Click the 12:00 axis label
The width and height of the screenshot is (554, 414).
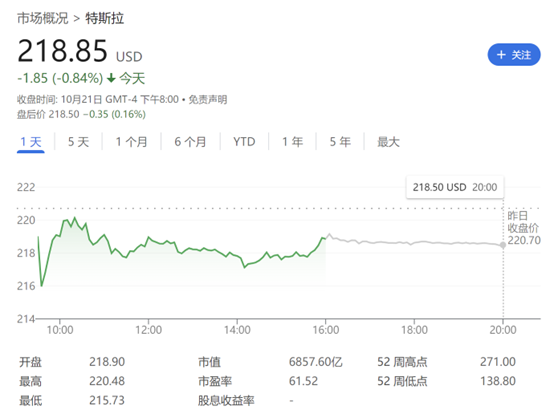click(148, 330)
